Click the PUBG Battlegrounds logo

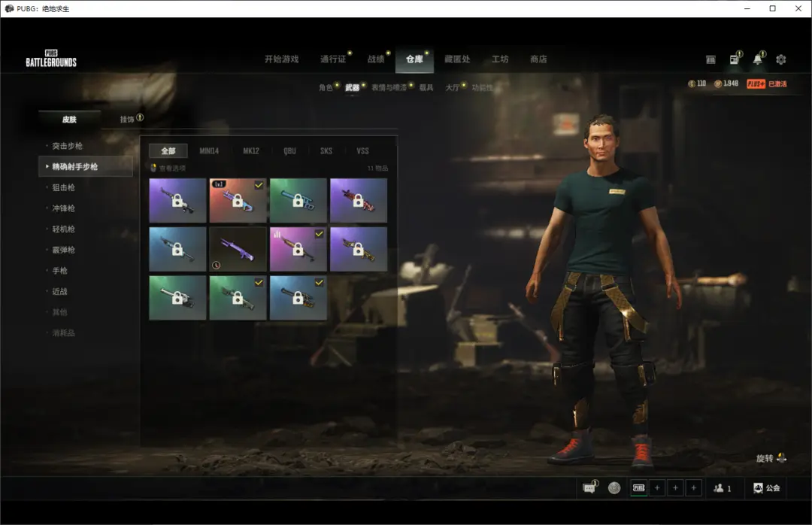51,59
